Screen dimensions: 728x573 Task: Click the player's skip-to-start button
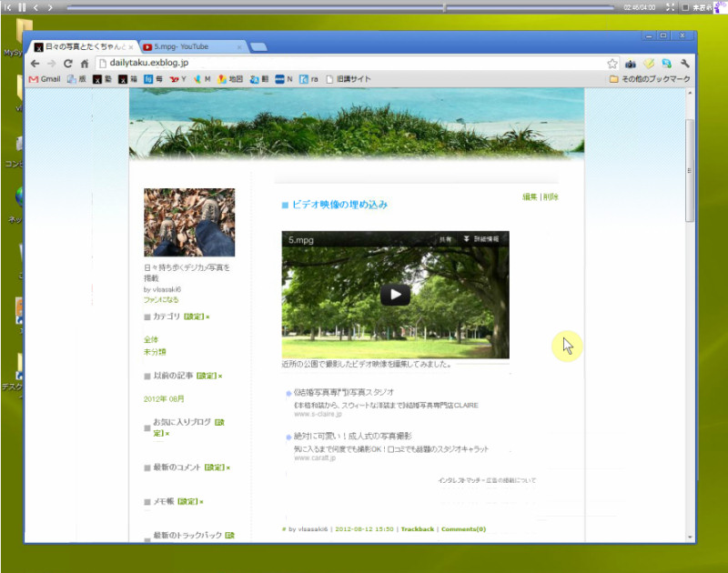click(7, 7)
